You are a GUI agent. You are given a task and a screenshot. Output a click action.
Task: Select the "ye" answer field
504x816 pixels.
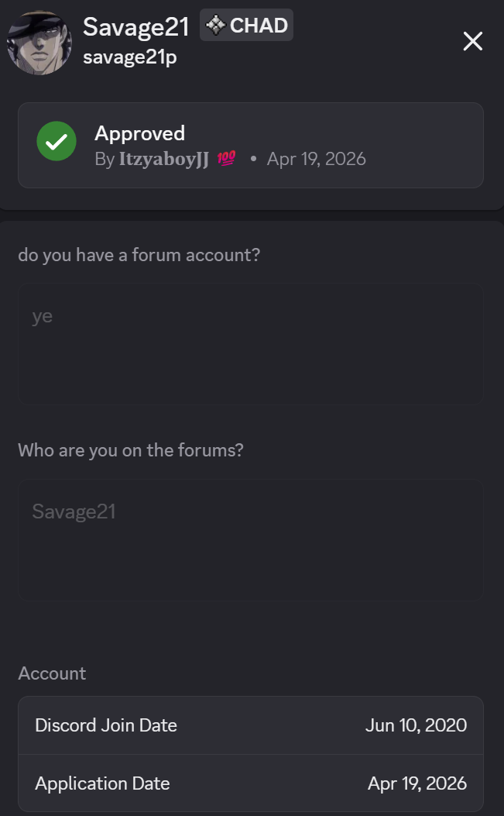pyautogui.click(x=250, y=343)
